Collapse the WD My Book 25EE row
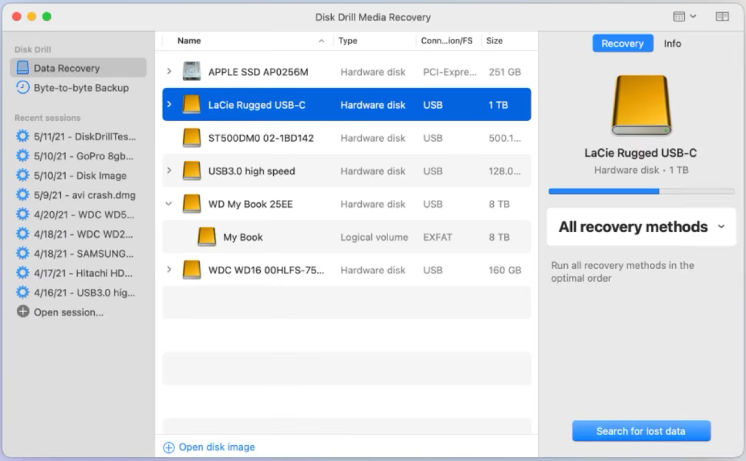Screen dimensions: 746x461 coord(168,204)
